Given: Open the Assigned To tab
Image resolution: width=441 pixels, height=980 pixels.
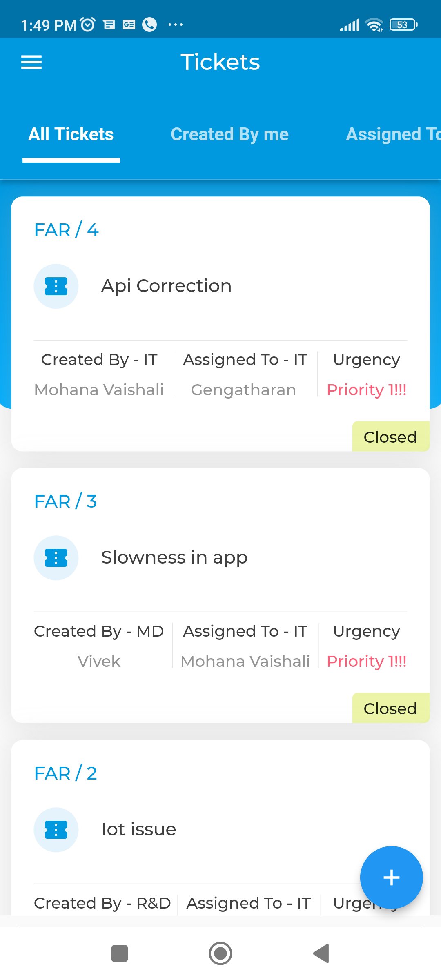Looking at the screenshot, I should point(392,134).
